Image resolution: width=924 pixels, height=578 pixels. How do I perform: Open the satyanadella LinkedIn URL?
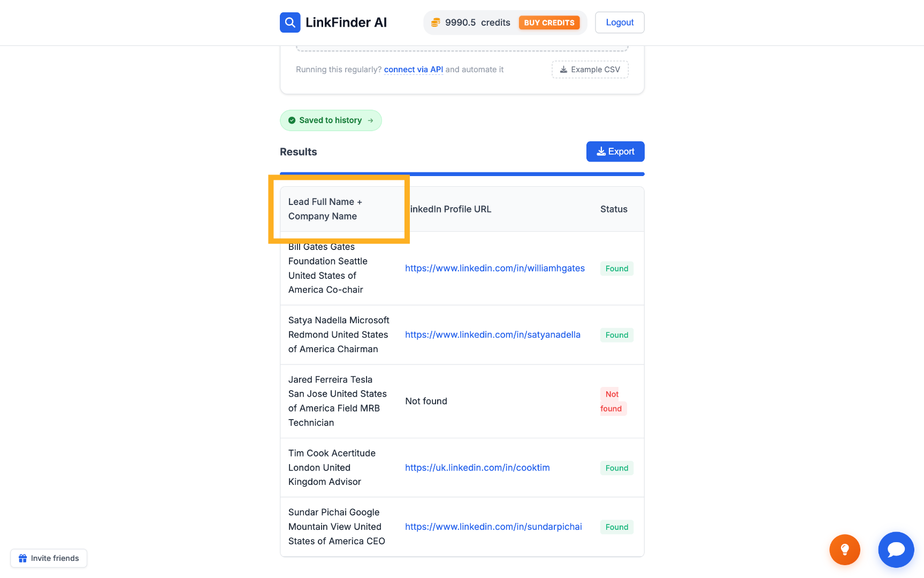coord(493,334)
